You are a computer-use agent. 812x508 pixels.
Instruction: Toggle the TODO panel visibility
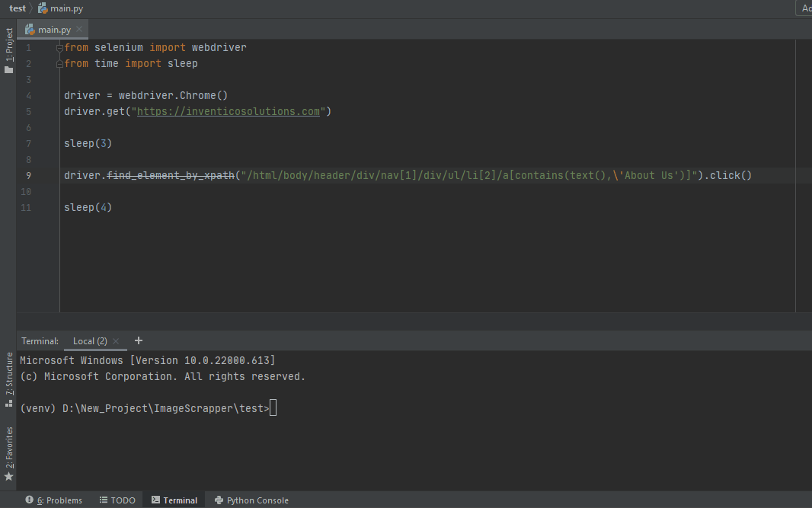tap(117, 500)
